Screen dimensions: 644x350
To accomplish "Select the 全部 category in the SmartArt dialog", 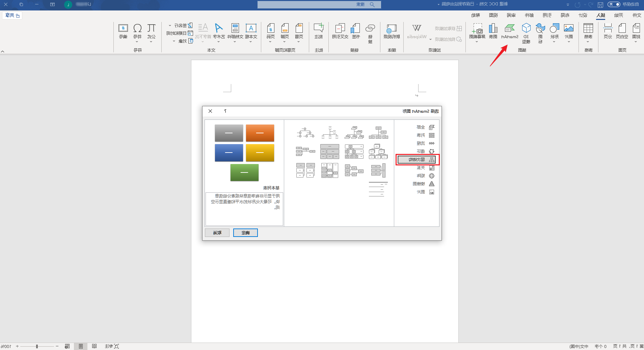I will tap(425, 127).
